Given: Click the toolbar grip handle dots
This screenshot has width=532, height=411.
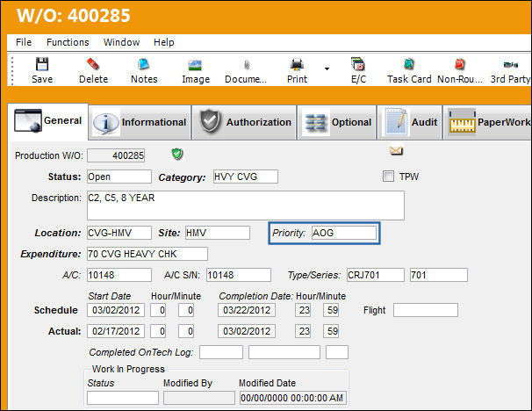Looking at the screenshot, I should [x=12, y=70].
